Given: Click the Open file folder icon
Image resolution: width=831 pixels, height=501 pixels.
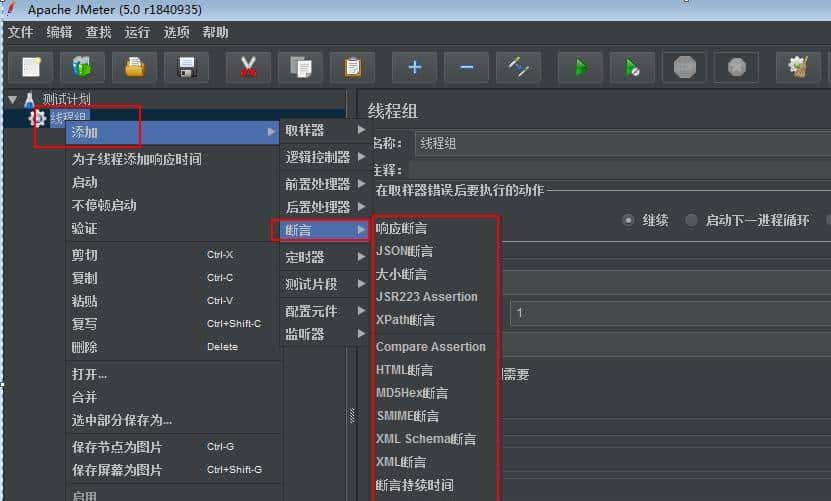Looking at the screenshot, I should click(x=134, y=67).
